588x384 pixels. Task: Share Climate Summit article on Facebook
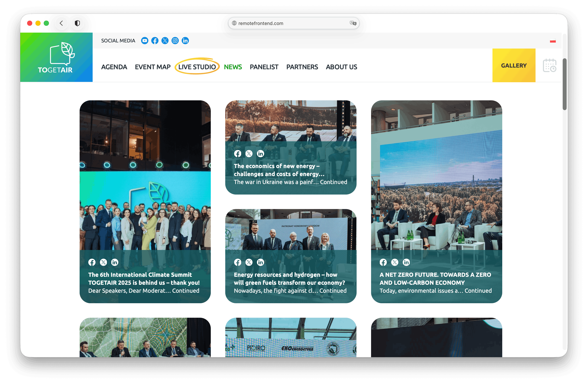click(x=92, y=262)
